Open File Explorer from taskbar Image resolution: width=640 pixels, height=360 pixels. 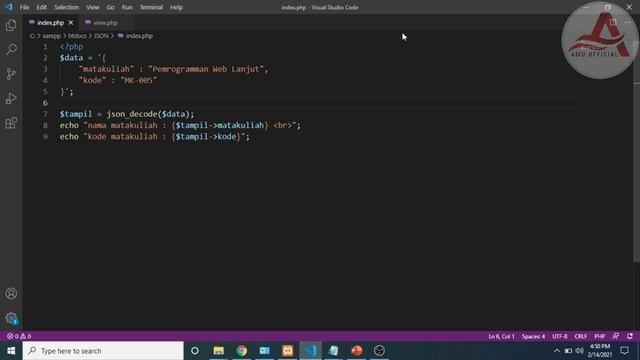tap(218, 351)
